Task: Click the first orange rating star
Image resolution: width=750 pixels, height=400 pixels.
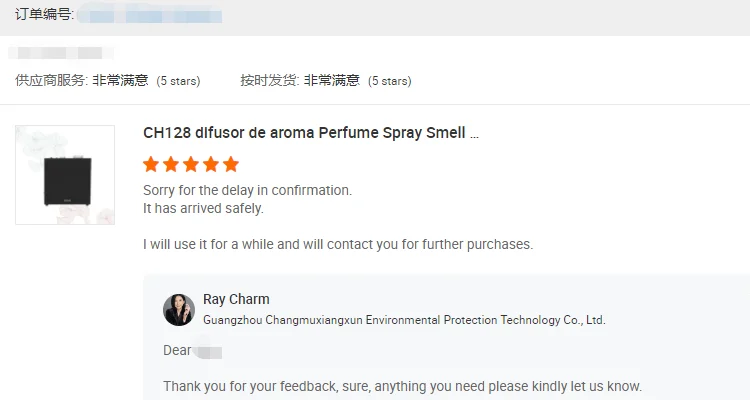Action: [151, 164]
